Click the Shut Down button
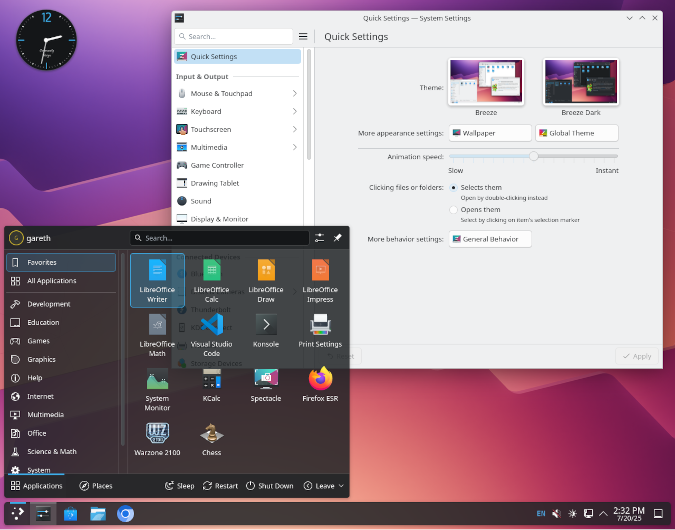This screenshot has height=530, width=675. pyautogui.click(x=270, y=486)
